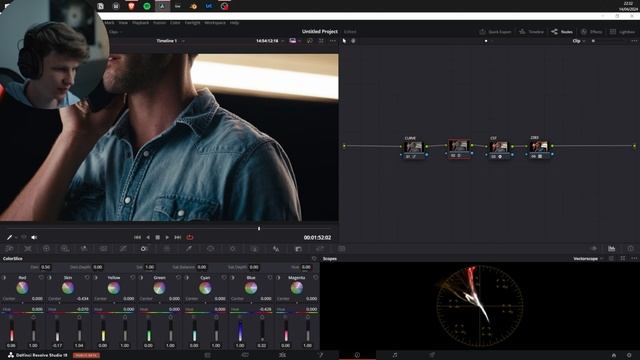Screen dimensions: 640x360
Task: Show the Keyframes panel icon
Action: 593,249
